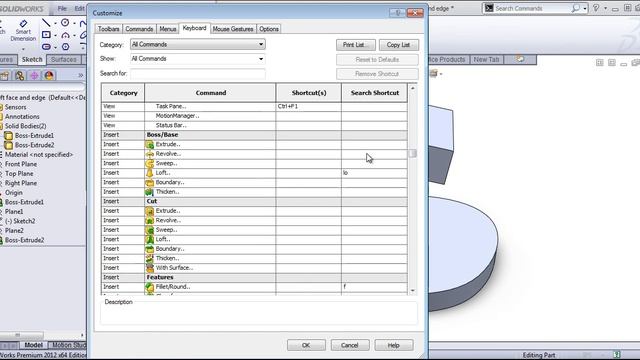
Task: Open the Search Commands options dropdown arrow
Action: pos(584,8)
